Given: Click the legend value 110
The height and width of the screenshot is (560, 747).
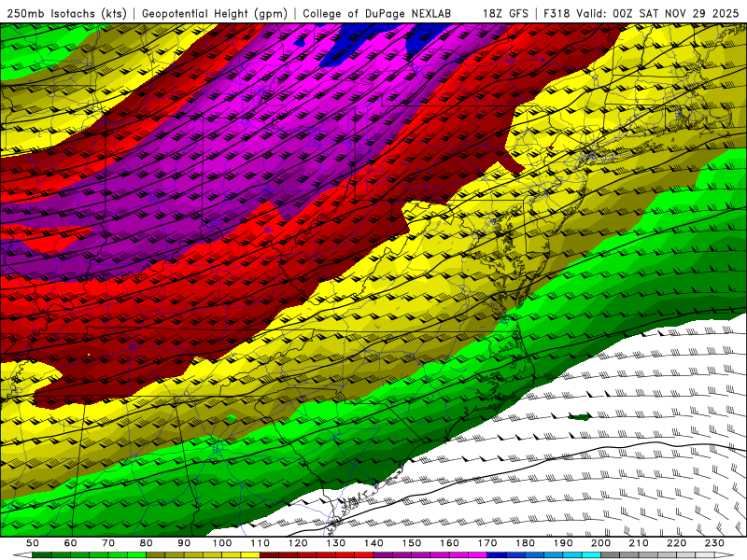Looking at the screenshot, I should coord(261,543).
